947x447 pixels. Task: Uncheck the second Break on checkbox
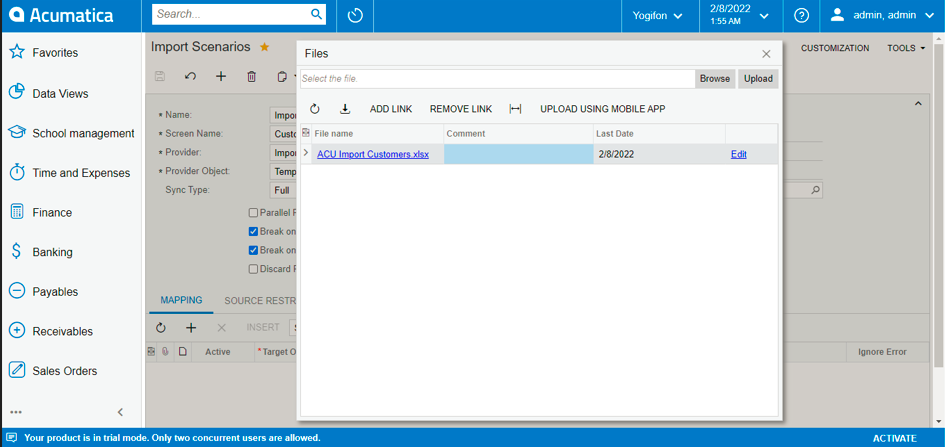click(x=254, y=250)
